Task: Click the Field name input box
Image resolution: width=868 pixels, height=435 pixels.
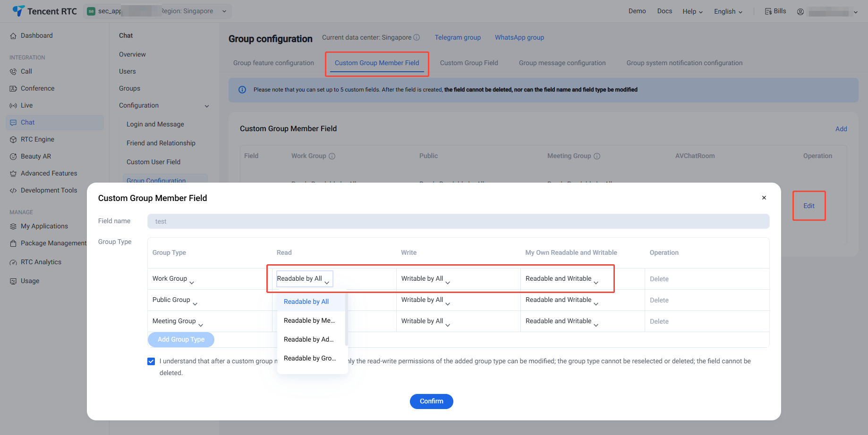Action: 458,221
